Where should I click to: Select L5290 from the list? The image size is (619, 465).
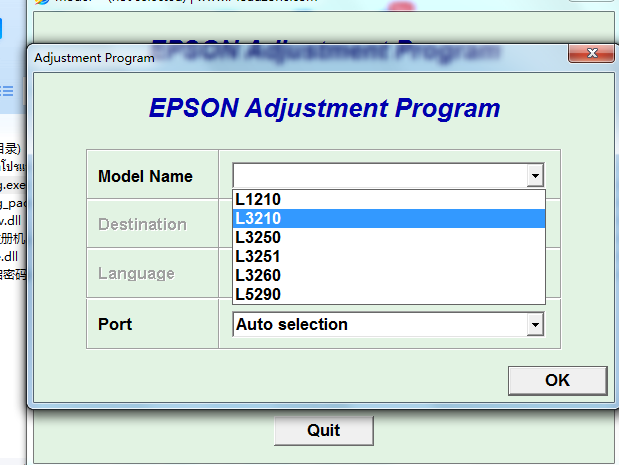click(389, 294)
